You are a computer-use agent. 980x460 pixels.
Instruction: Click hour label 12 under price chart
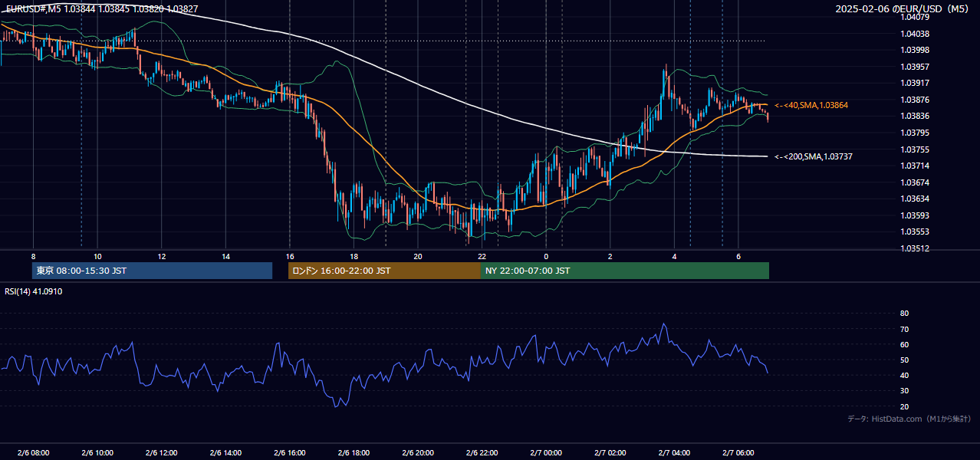[x=161, y=256]
